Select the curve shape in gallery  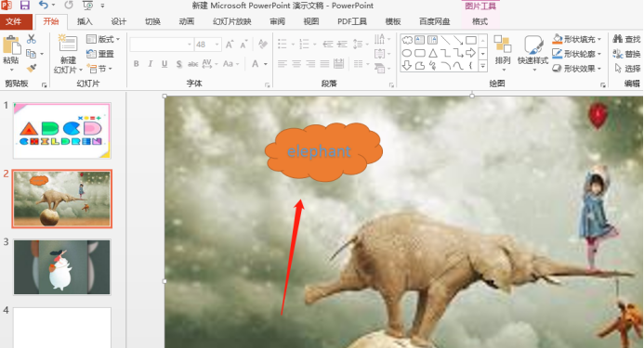click(x=458, y=66)
